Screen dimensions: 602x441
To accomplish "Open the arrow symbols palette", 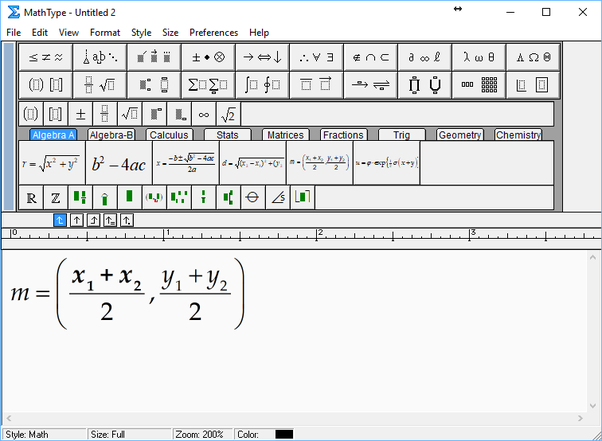I will pyautogui.click(x=262, y=57).
